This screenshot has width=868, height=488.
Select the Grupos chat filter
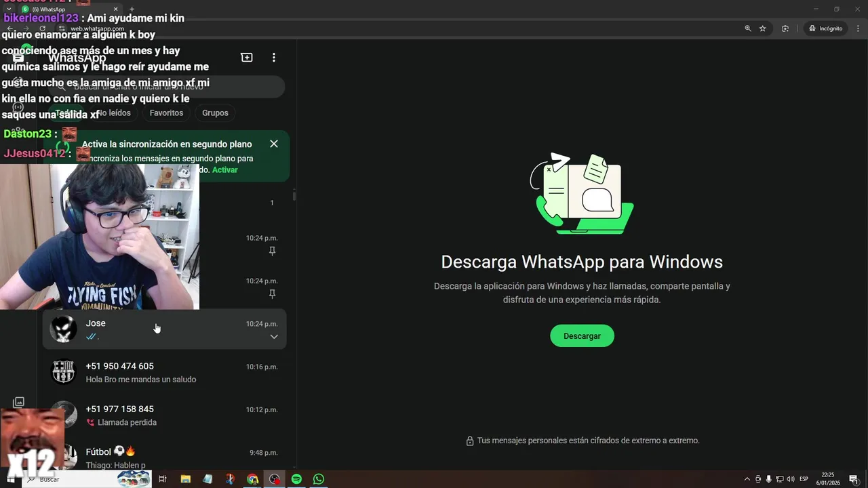pyautogui.click(x=215, y=113)
